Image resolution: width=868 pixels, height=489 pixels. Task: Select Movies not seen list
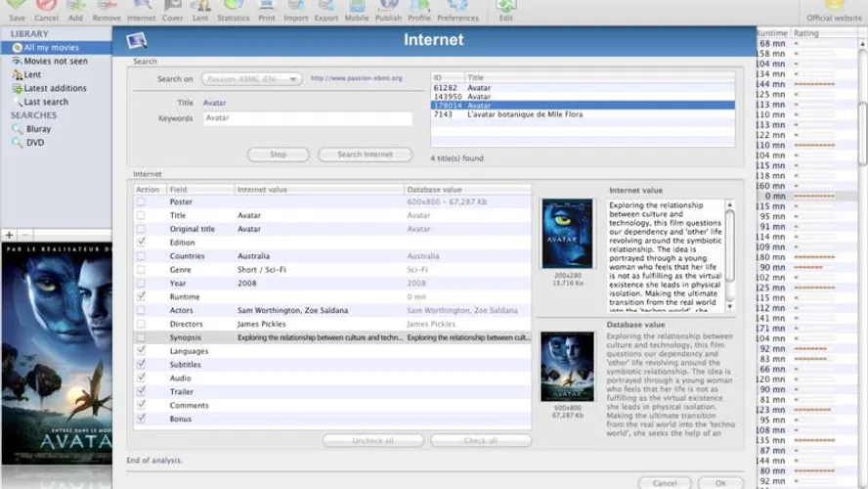(56, 61)
